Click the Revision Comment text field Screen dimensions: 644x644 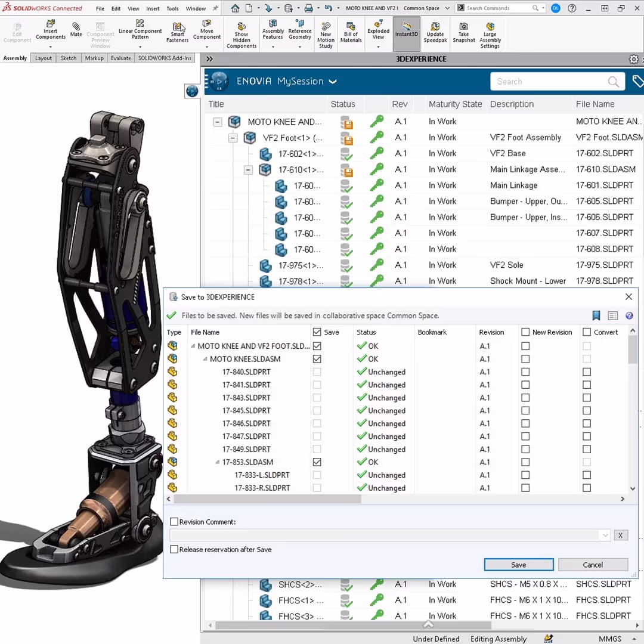click(x=385, y=535)
